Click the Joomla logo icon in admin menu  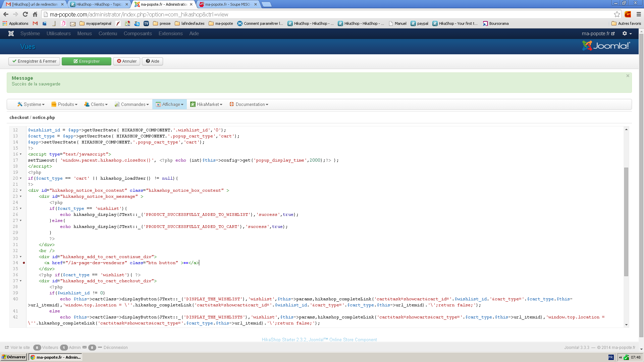(11, 34)
